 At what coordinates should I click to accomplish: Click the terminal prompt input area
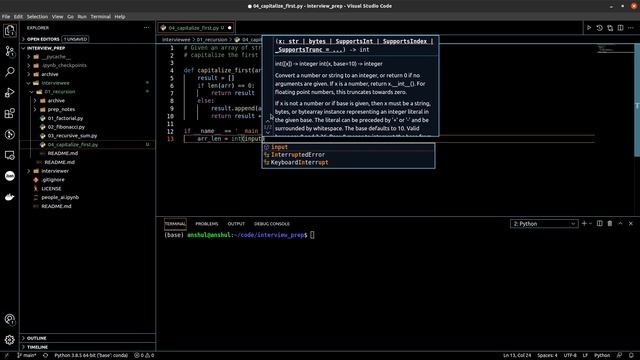312,235
